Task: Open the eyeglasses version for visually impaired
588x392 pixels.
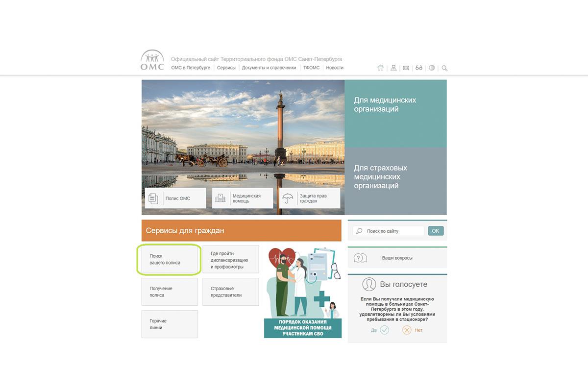Action: click(x=418, y=68)
